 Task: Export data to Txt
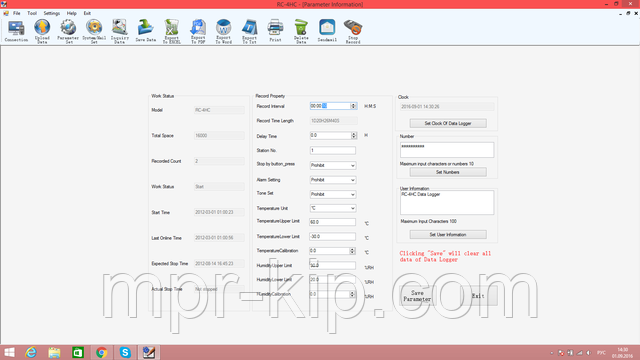point(249,31)
